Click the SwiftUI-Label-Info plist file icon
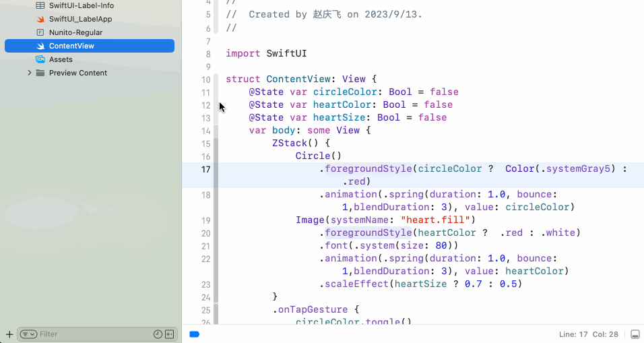 pyautogui.click(x=40, y=5)
